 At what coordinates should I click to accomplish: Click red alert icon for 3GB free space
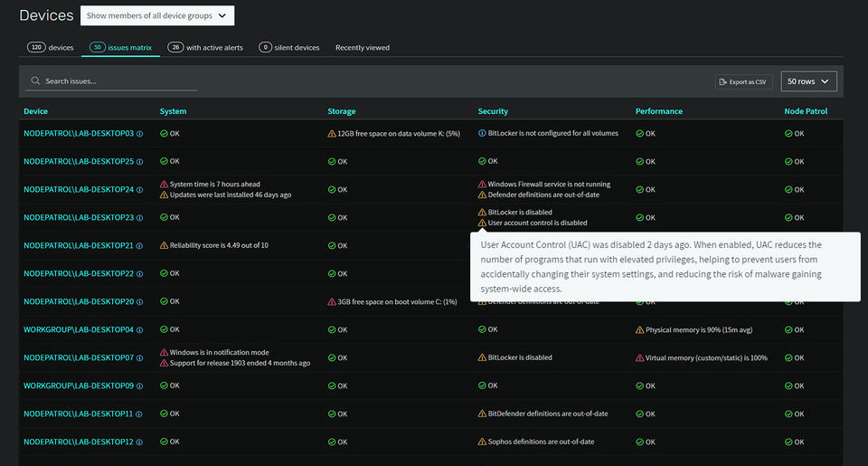(x=332, y=302)
